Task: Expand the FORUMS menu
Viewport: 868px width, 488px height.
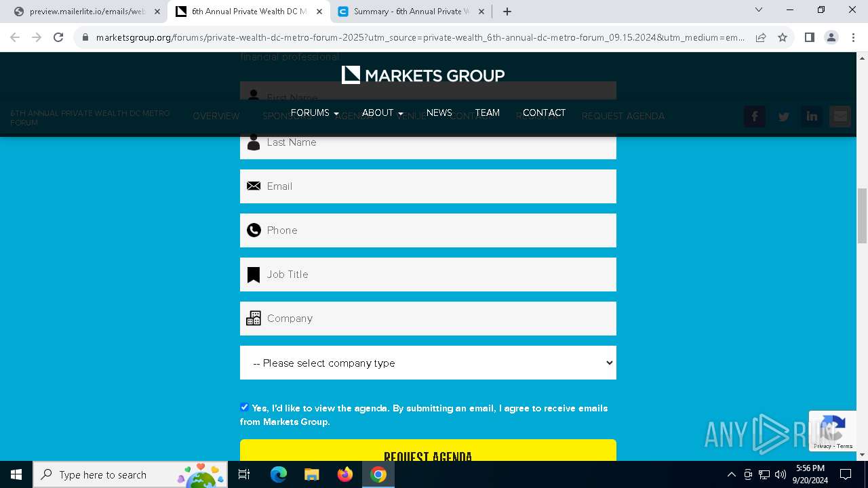Action: click(x=314, y=113)
